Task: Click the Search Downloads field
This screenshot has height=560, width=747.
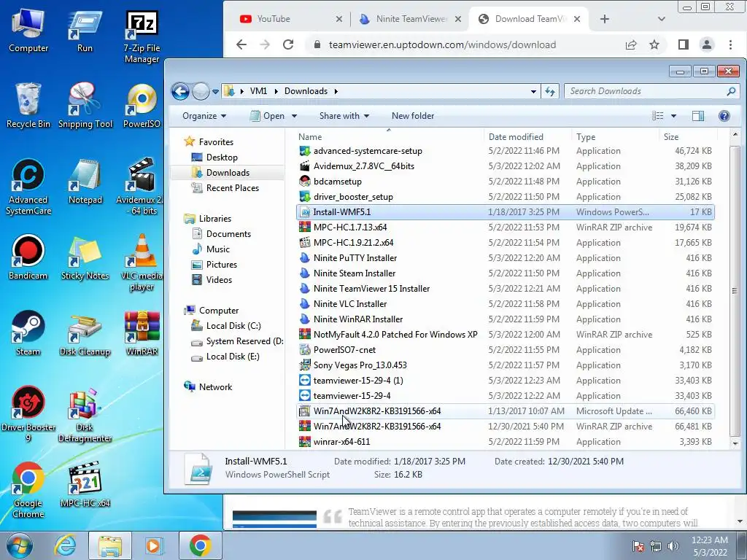Action: point(646,91)
